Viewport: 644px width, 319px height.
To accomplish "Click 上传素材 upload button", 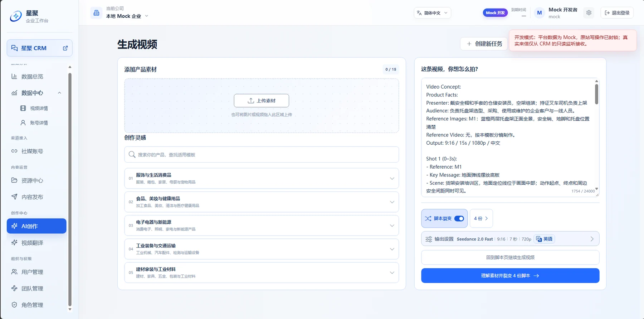I will point(262,101).
